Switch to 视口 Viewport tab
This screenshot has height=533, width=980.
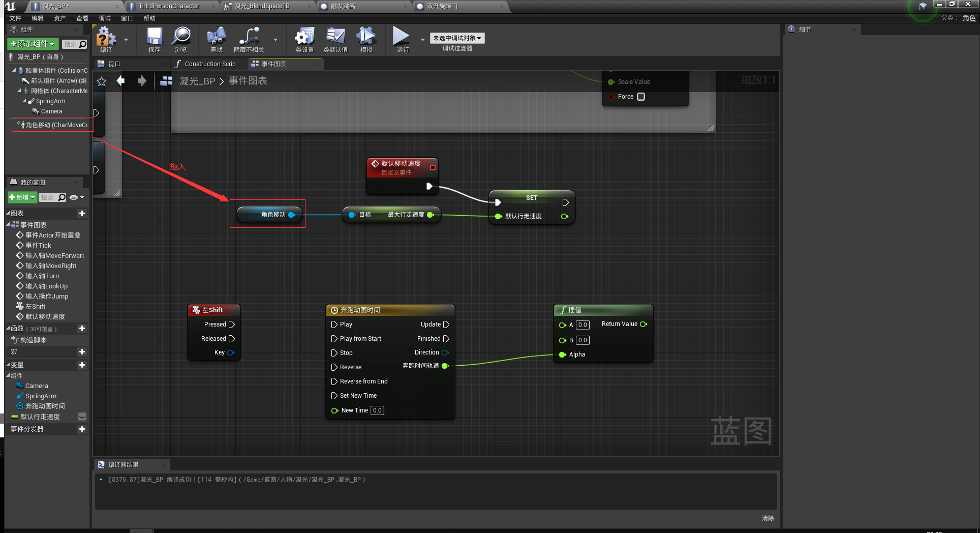tap(130, 64)
